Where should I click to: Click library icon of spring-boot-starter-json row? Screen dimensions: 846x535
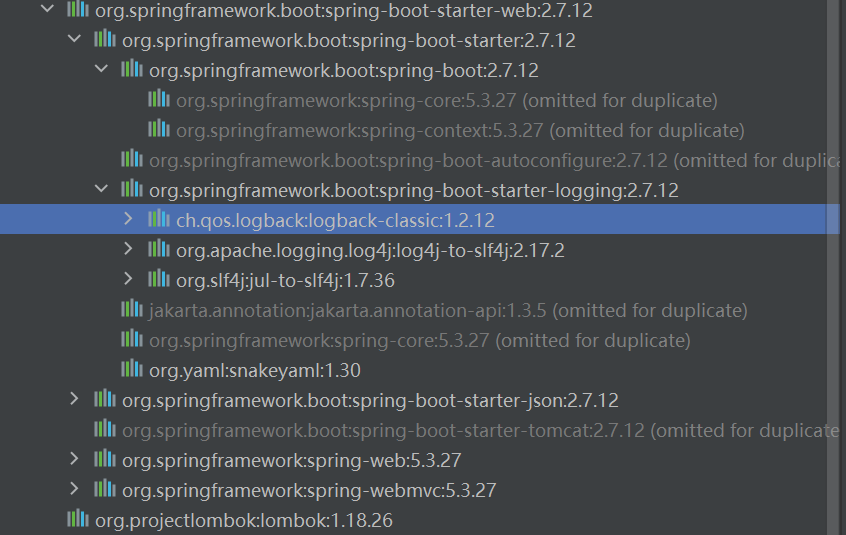[105, 399]
